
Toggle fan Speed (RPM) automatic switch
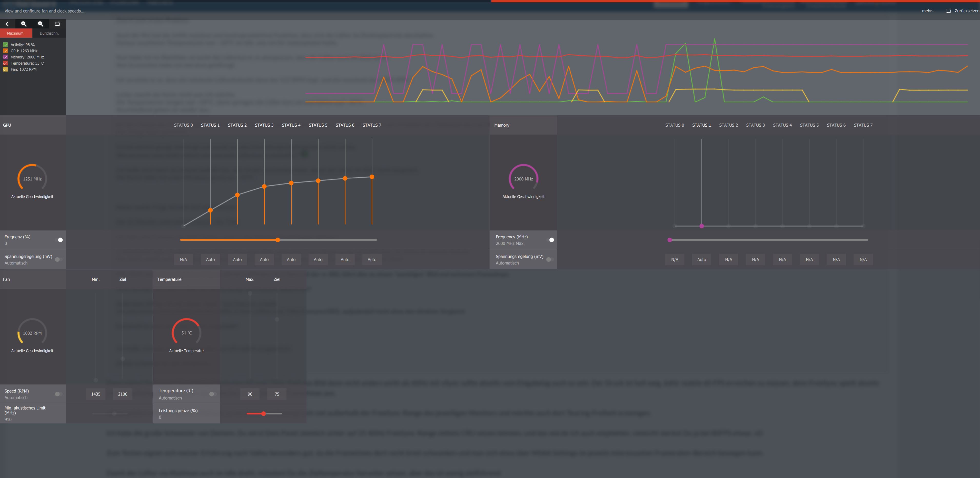(58, 394)
